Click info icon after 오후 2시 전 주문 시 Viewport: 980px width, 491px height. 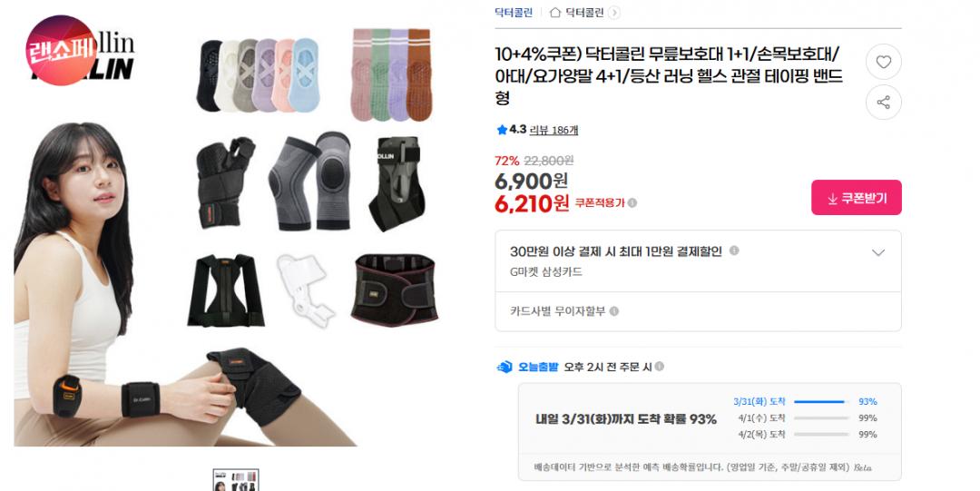coord(660,367)
